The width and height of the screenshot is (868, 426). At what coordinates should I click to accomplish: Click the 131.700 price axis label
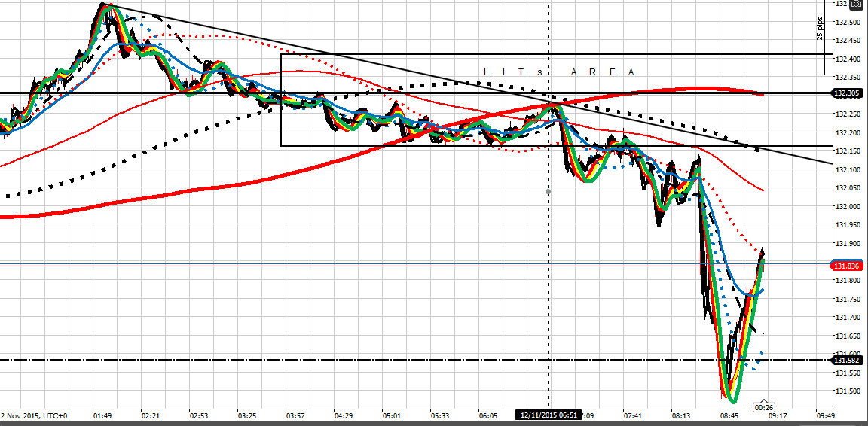tap(848, 318)
